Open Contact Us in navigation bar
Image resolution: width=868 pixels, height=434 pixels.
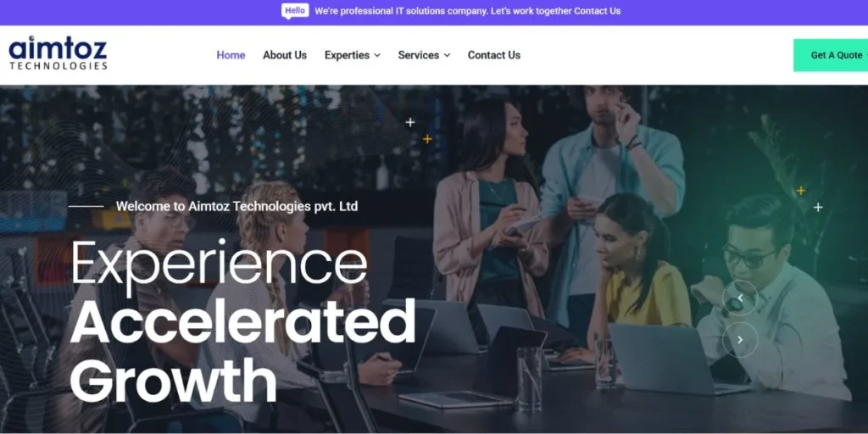494,55
